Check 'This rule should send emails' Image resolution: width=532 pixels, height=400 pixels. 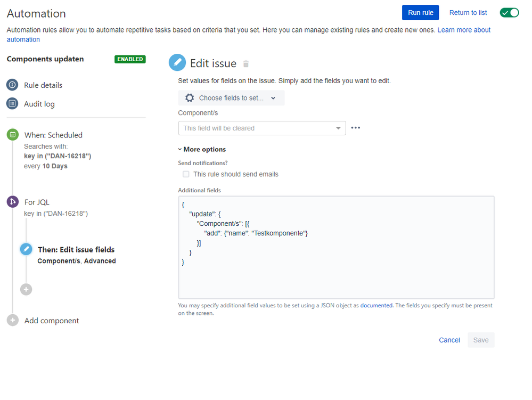(186, 174)
